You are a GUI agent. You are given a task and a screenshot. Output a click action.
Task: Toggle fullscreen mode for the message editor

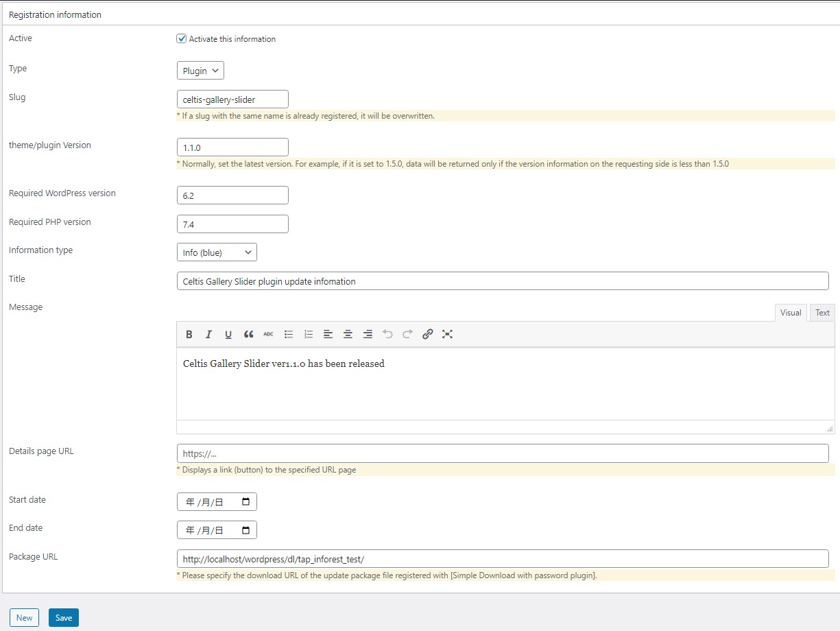(447, 334)
